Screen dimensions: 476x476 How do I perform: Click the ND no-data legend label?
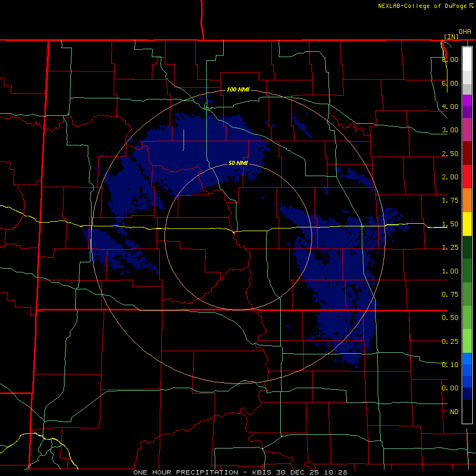coord(454,412)
